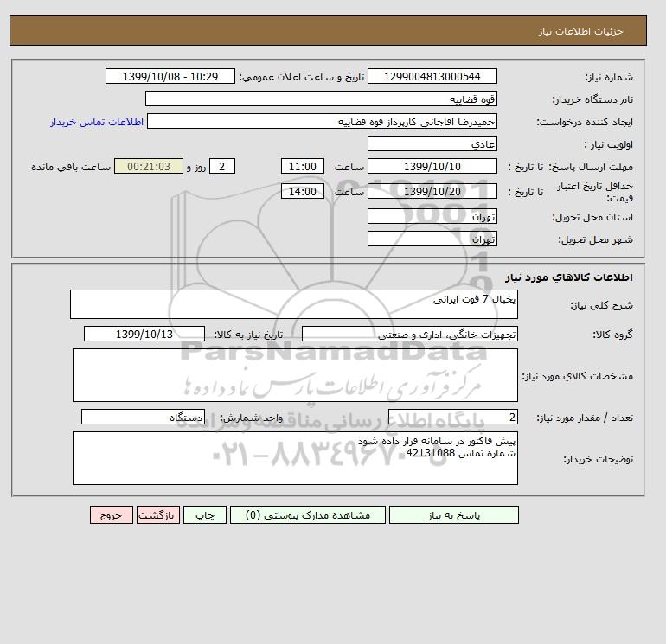666x644 pixels.
Task: Click the اطلاعات کالاهای مورد نیاز section heading
Action: point(569,277)
